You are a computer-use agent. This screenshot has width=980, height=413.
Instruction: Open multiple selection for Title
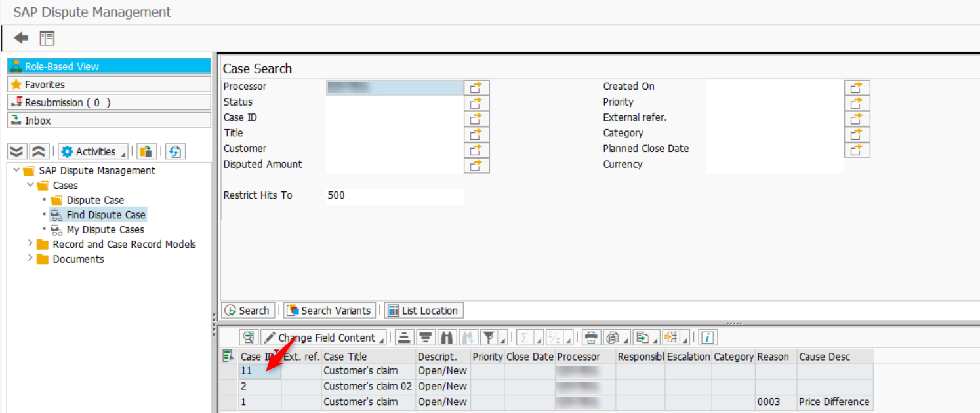[476, 134]
